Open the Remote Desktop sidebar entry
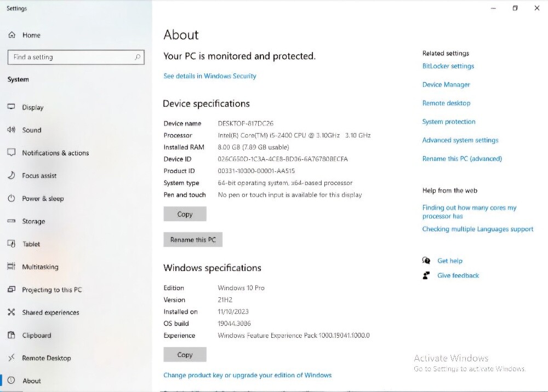Image resolution: width=548 pixels, height=392 pixels. point(46,358)
